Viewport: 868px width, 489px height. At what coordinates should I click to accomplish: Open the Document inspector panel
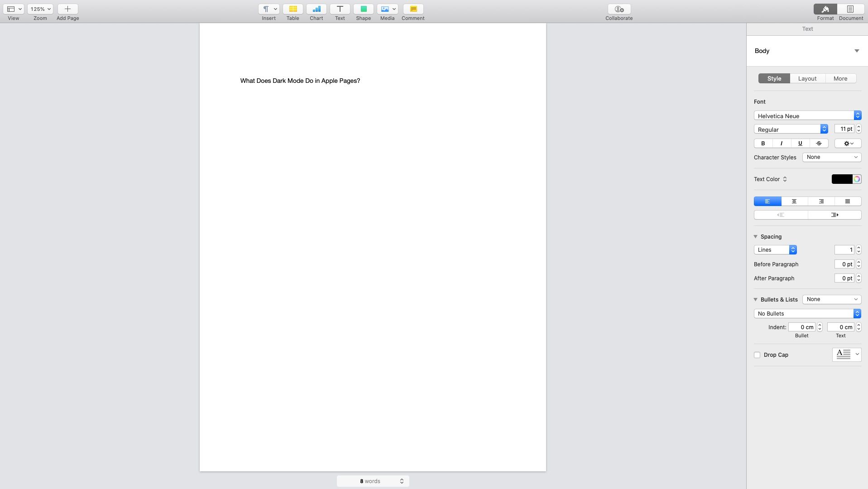click(850, 9)
